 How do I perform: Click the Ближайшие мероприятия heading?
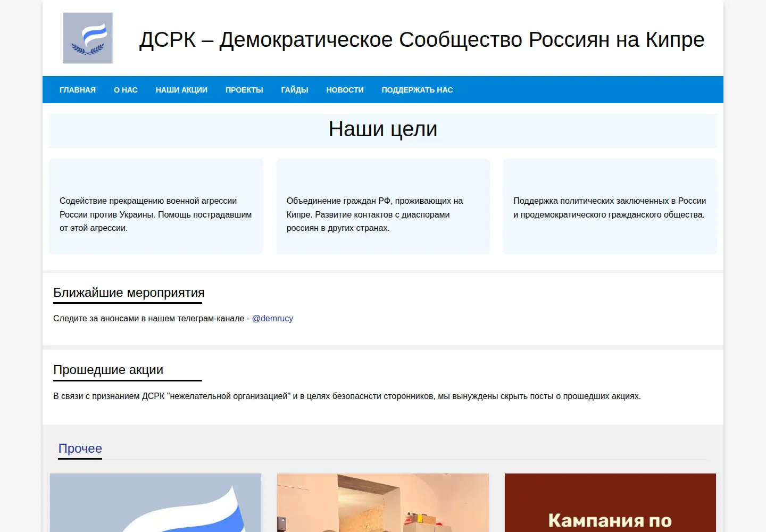tap(129, 293)
